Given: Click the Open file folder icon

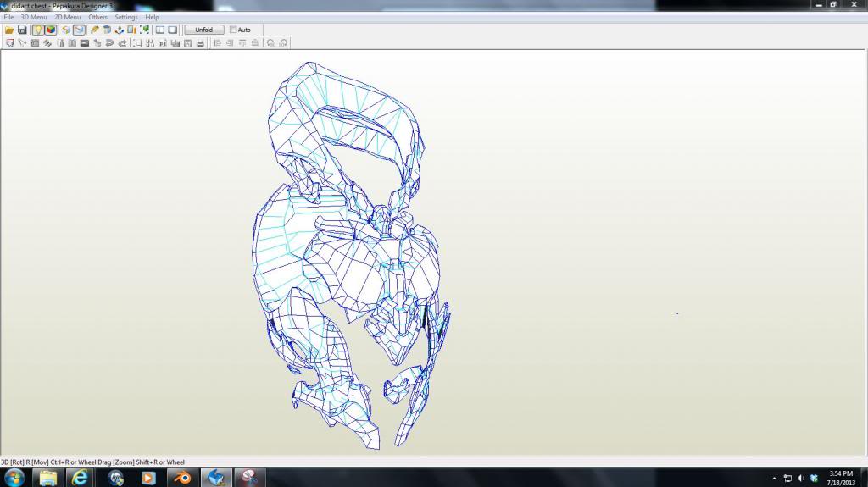Looking at the screenshot, I should point(9,30).
